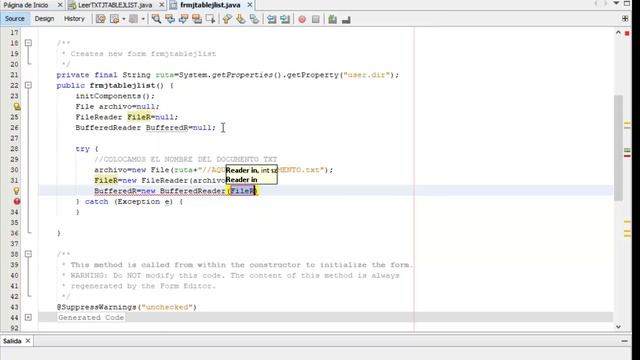This screenshot has width=640, height=360.
Task: Click Stop Macro Recording icon
Action: click(x=316, y=19)
